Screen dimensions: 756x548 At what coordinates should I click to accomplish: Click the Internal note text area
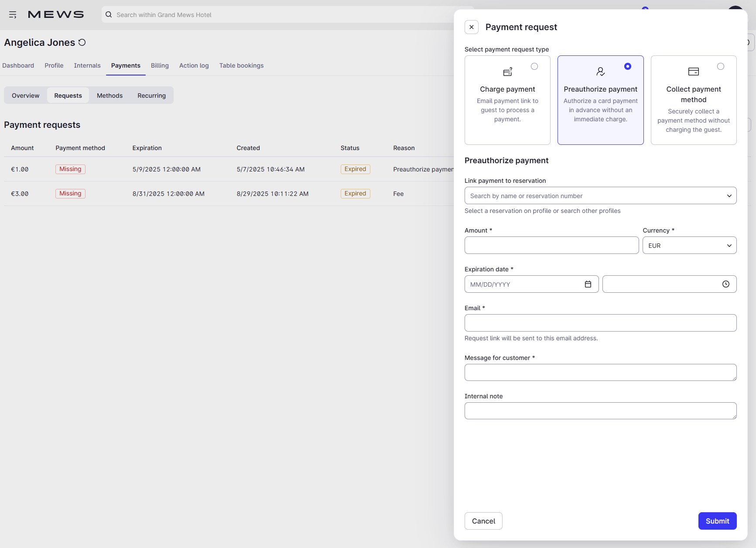pyautogui.click(x=601, y=411)
